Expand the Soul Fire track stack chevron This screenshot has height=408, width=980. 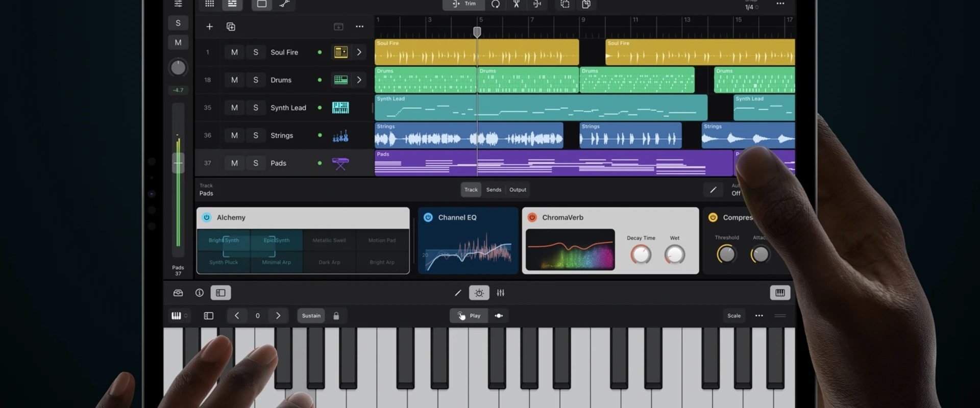coord(359,52)
